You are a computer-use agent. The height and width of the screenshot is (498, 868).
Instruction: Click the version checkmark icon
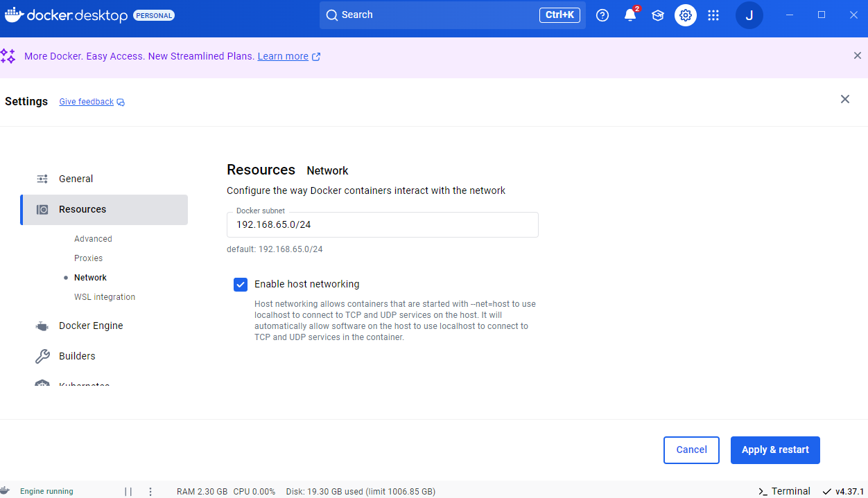pos(827,492)
